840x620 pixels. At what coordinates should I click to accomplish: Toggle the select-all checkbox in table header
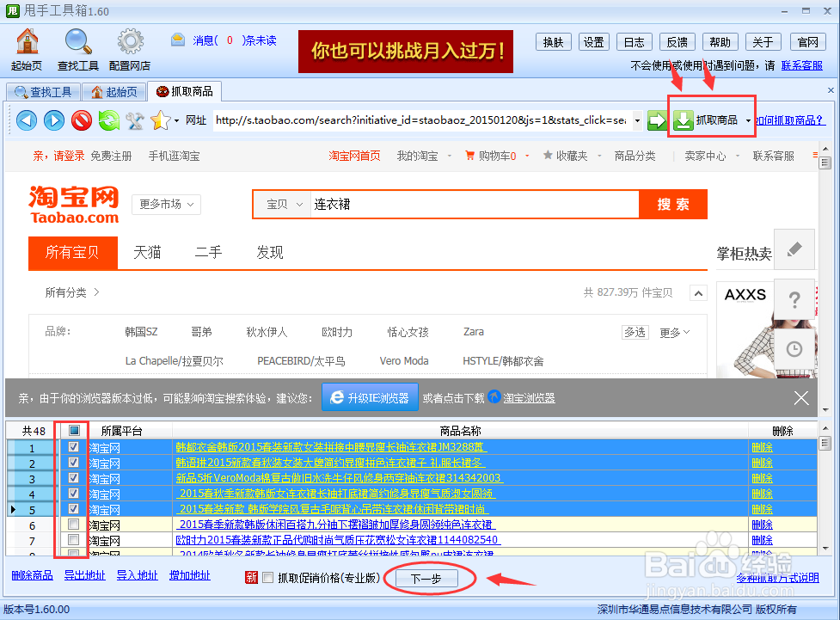coord(73,431)
